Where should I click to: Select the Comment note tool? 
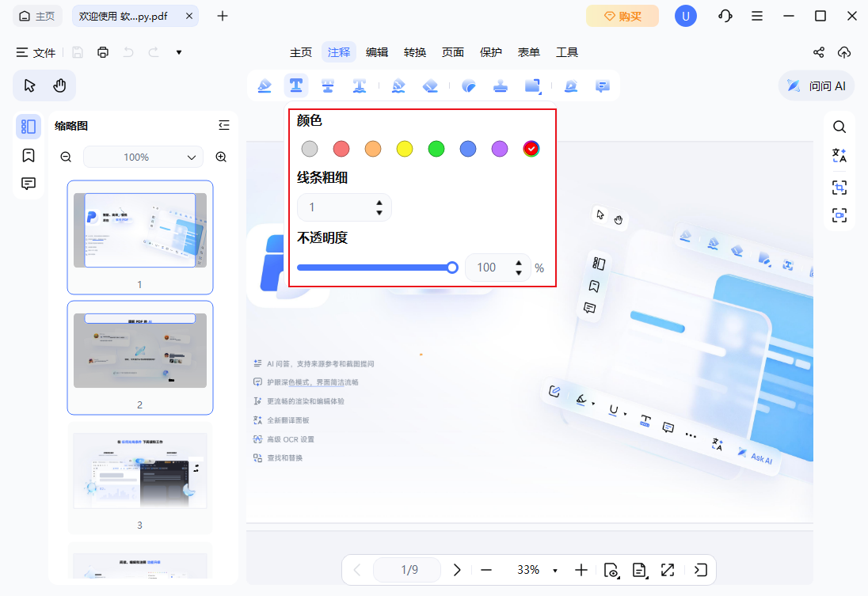point(602,85)
